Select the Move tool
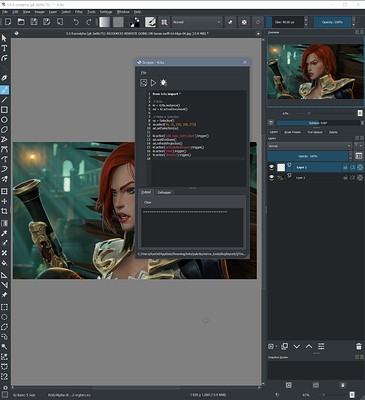Image resolution: width=365 pixels, height=400 pixels. pos(4,201)
